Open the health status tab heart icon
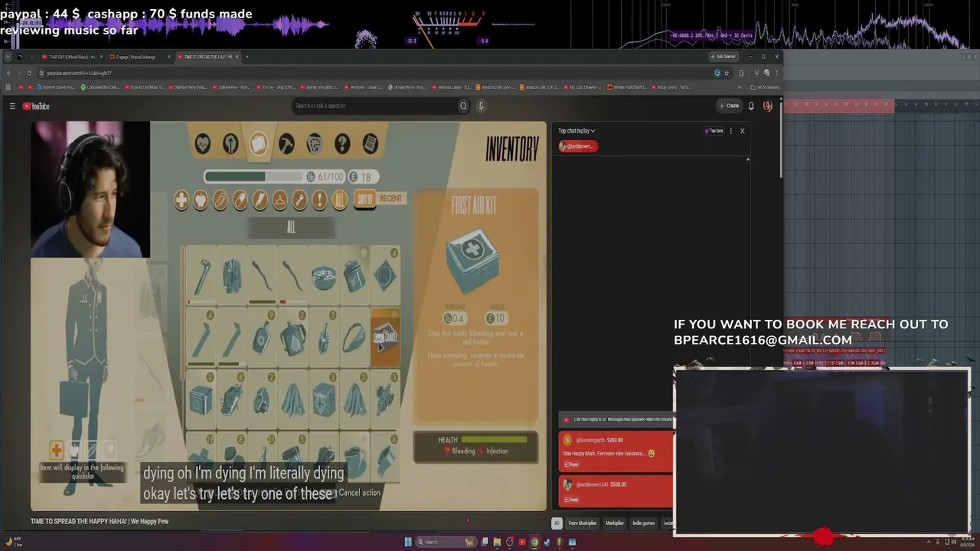This screenshot has width=980, height=551. click(202, 143)
